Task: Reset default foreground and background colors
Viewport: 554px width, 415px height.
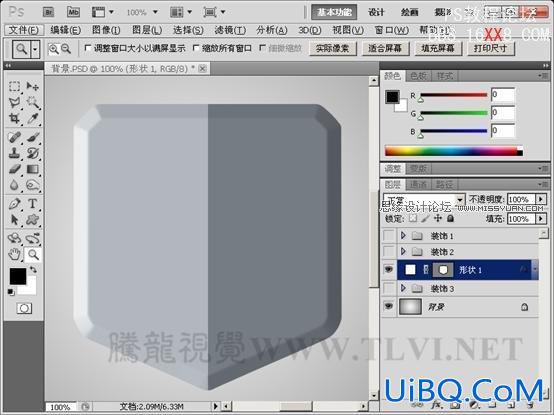Action: [x=11, y=292]
